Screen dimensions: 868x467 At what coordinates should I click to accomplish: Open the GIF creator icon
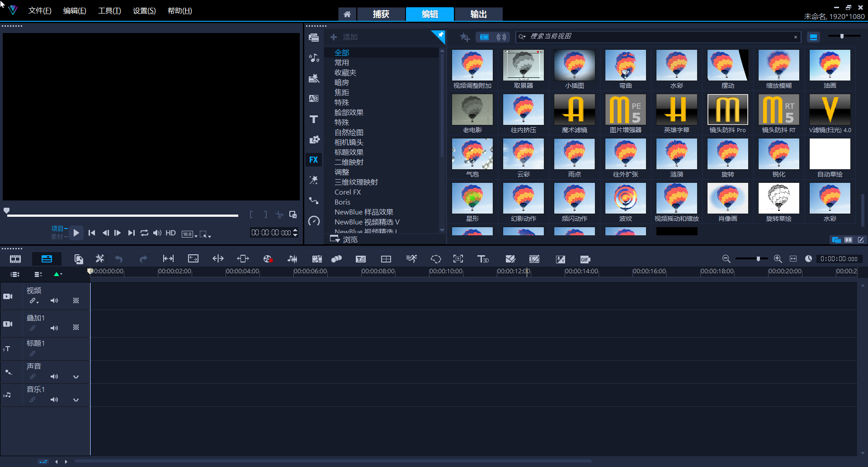point(585,259)
